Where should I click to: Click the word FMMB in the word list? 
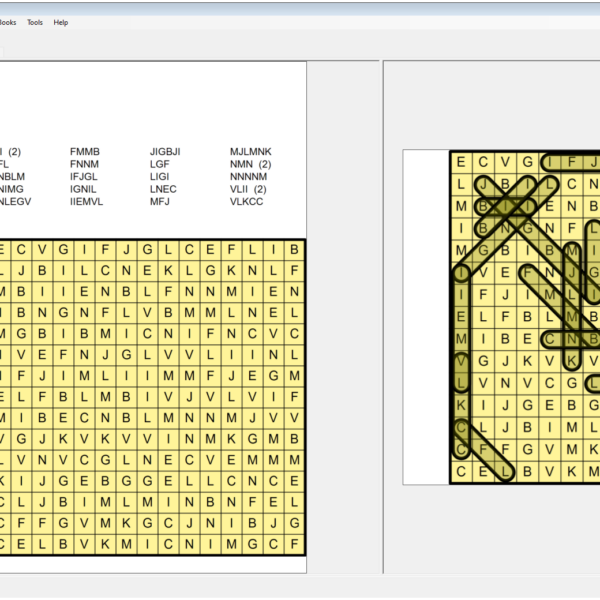(x=85, y=152)
